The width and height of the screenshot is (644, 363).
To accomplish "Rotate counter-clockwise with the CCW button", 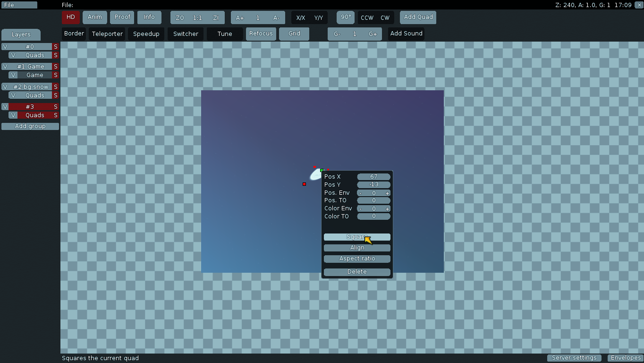I will (x=367, y=18).
